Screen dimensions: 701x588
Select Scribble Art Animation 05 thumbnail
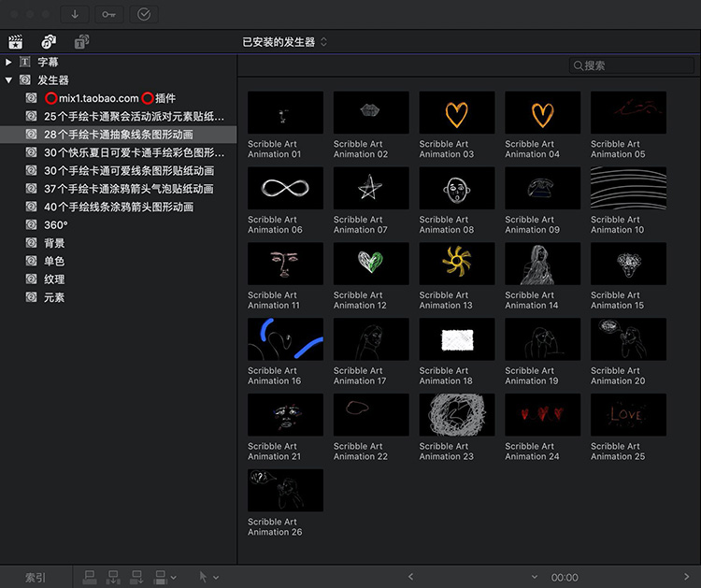[x=629, y=112]
